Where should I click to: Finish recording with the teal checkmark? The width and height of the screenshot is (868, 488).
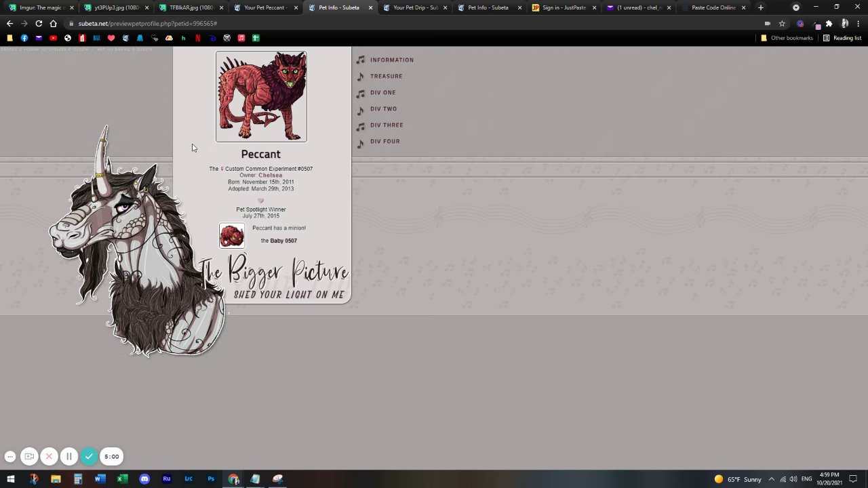coord(89,456)
